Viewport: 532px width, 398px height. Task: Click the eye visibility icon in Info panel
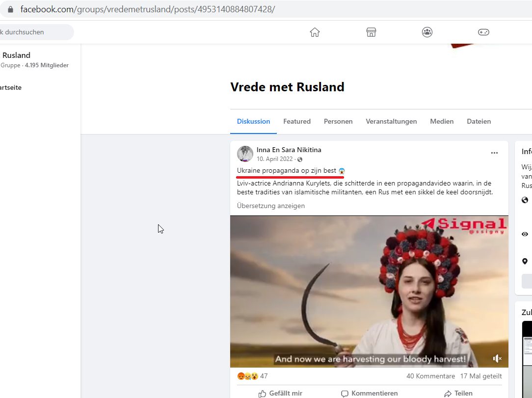pyautogui.click(x=525, y=234)
